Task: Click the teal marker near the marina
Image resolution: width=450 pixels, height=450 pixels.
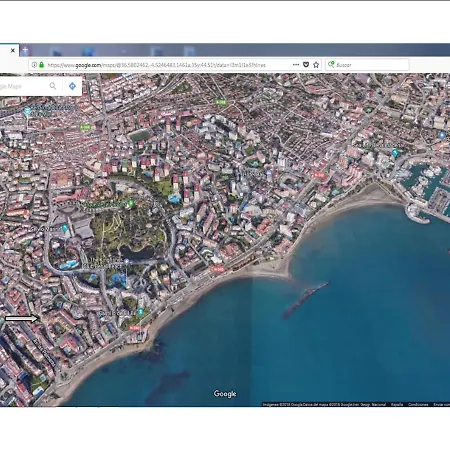Action: [395, 153]
